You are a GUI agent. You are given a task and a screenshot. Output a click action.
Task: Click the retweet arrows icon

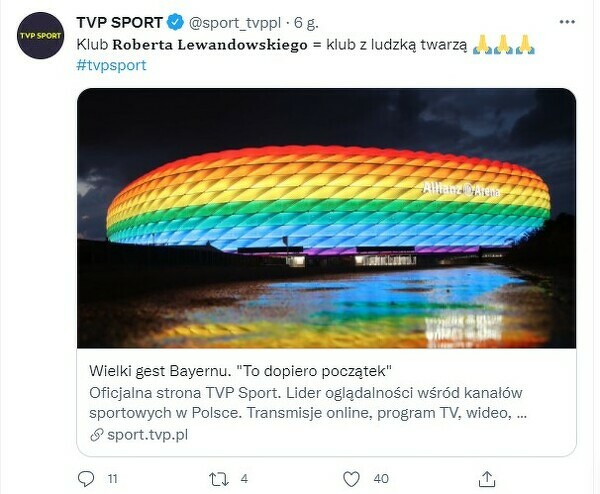pos(218,479)
